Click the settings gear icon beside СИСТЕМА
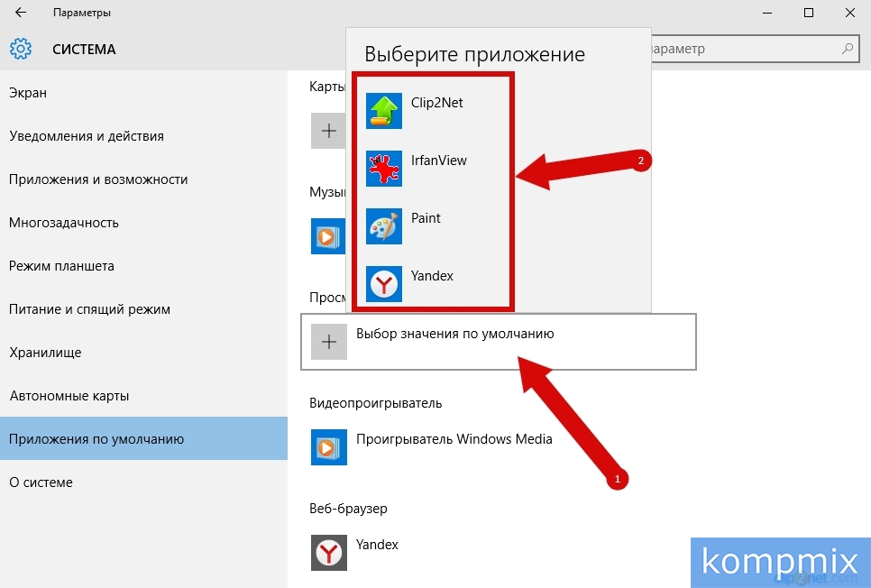Viewport: 871px width, 588px height. [x=21, y=49]
